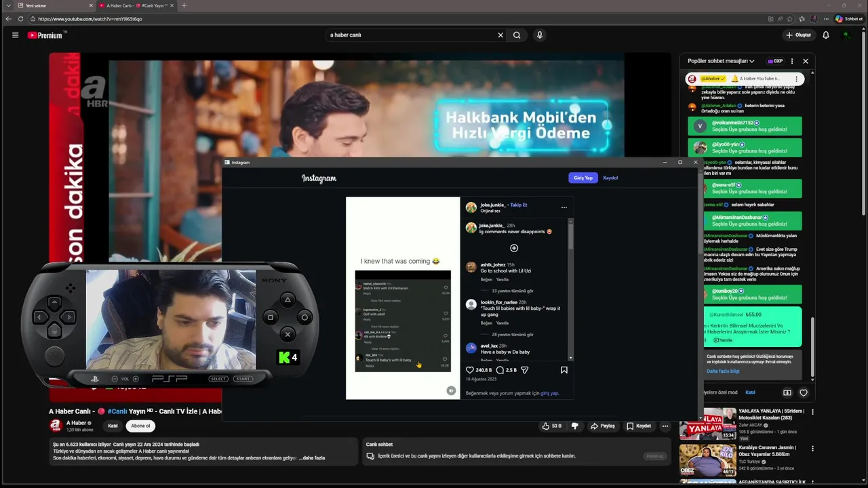Viewport: 868px width, 488px height.
Task: Open Super Chat money icon
Action: [787, 392]
